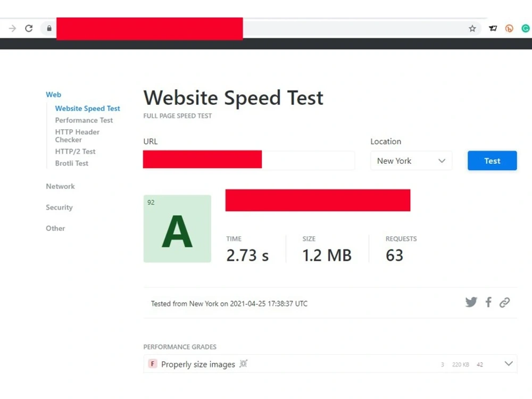This screenshot has height=399, width=532.
Task: Open Performance Test from sidebar
Action: (x=84, y=120)
